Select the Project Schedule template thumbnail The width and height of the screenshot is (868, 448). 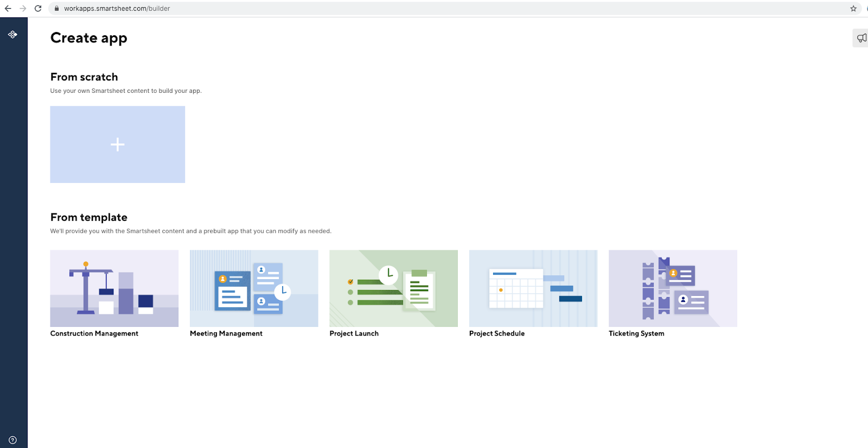click(x=533, y=288)
